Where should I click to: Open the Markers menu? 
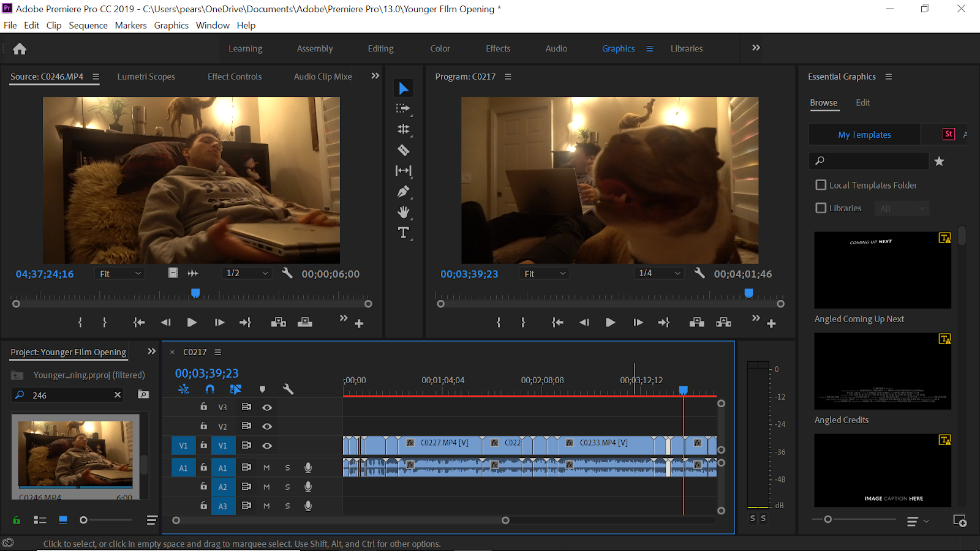[131, 25]
